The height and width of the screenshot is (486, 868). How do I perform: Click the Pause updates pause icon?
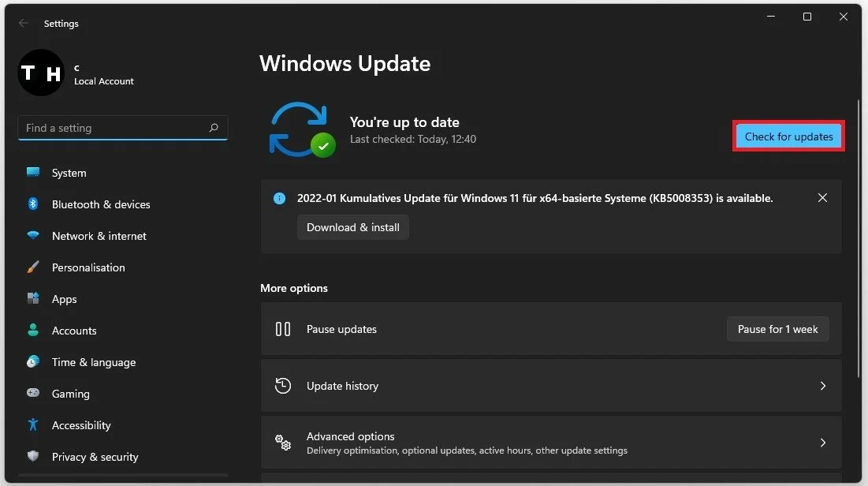(x=283, y=329)
